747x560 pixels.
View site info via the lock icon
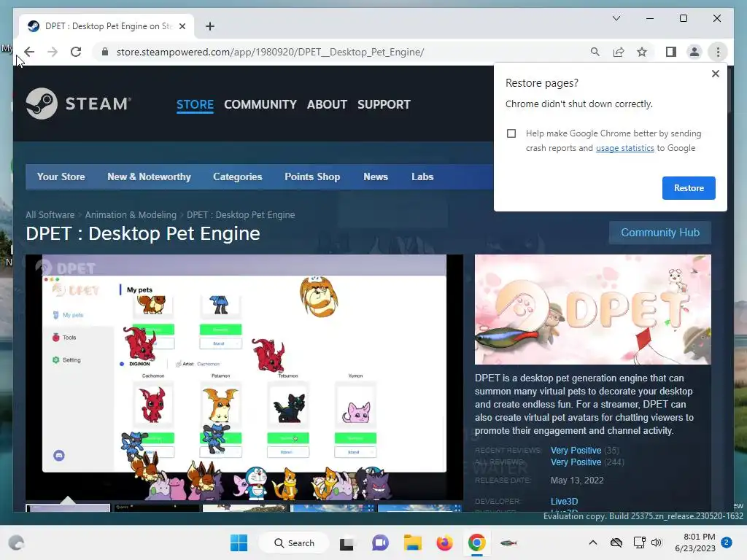(x=105, y=52)
